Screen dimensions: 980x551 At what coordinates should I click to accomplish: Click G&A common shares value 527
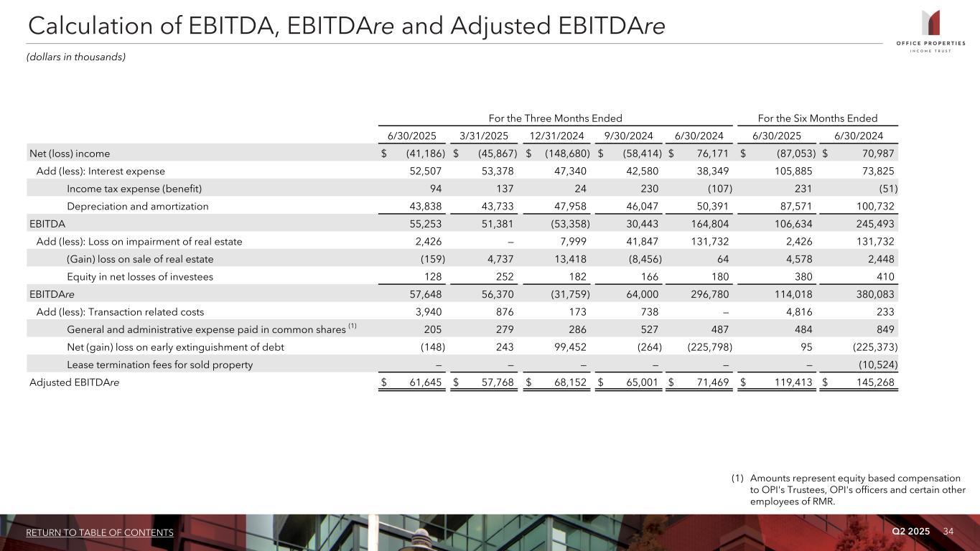click(649, 329)
